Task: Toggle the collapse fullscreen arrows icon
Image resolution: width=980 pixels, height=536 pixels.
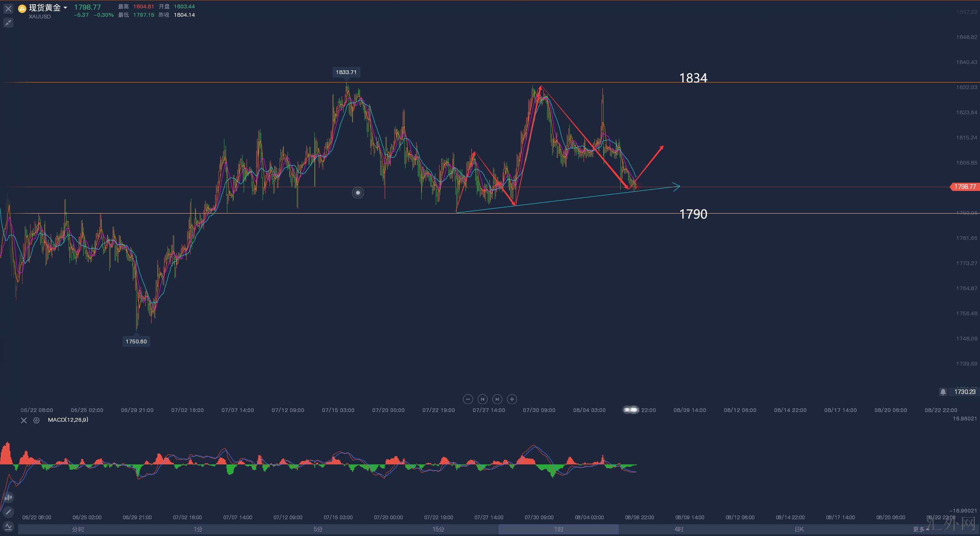Action: coord(8,23)
